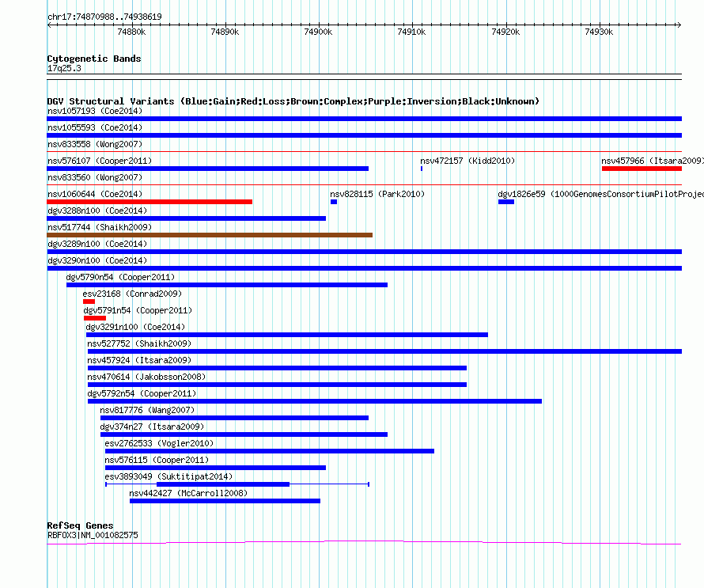Open the nsv576115 (Cooper2011) label
The image size is (704, 588).
pyautogui.click(x=157, y=460)
